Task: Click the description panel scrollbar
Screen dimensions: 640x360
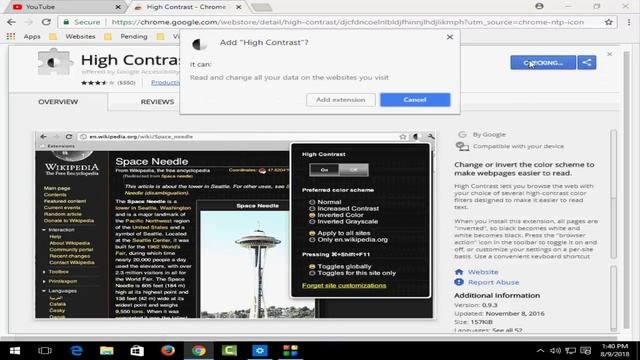Action: pyautogui.click(x=613, y=194)
